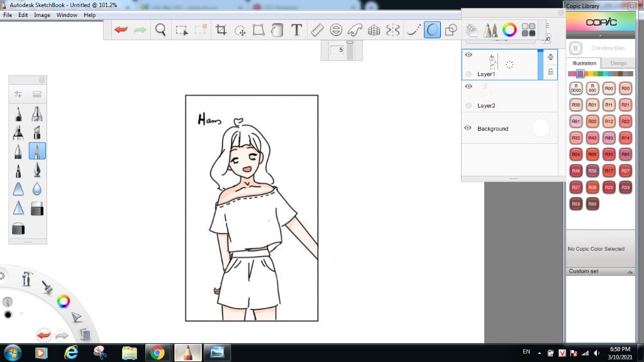
Task: Open the Layer Editor from toolbar
Action: point(472,30)
